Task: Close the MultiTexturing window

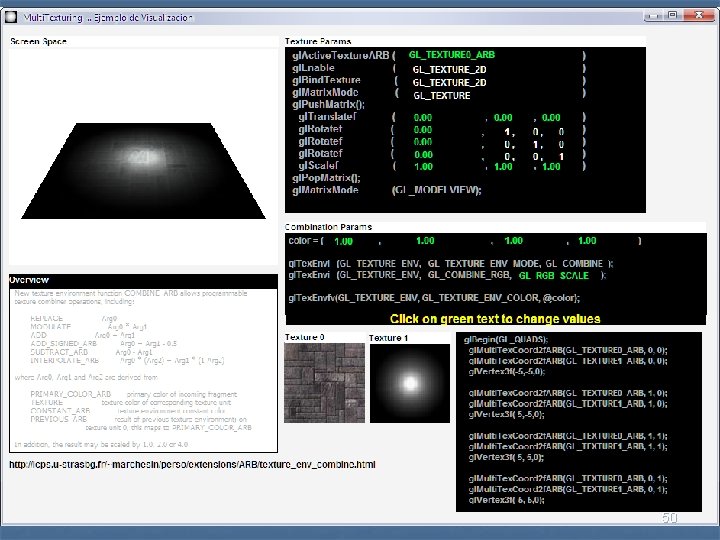Action: (699, 16)
